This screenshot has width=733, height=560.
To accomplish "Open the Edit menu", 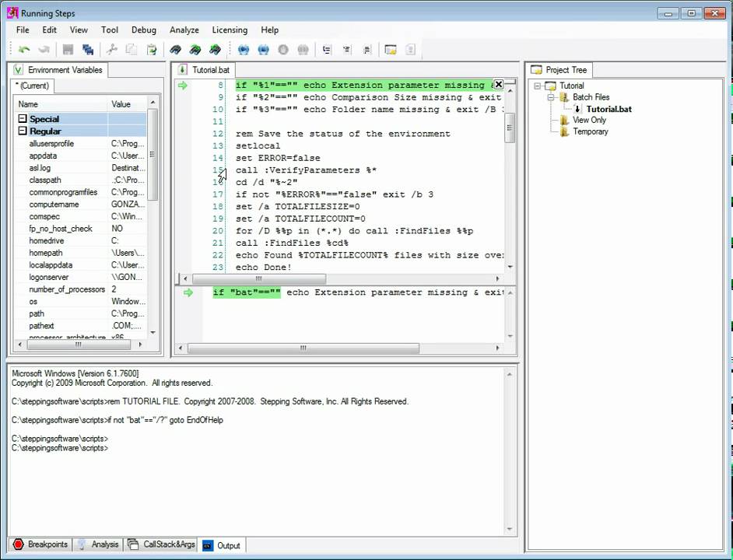I will (49, 30).
